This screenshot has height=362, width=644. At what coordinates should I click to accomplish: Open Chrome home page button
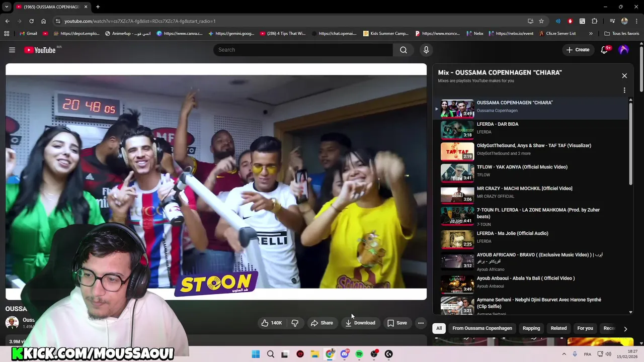[43, 21]
